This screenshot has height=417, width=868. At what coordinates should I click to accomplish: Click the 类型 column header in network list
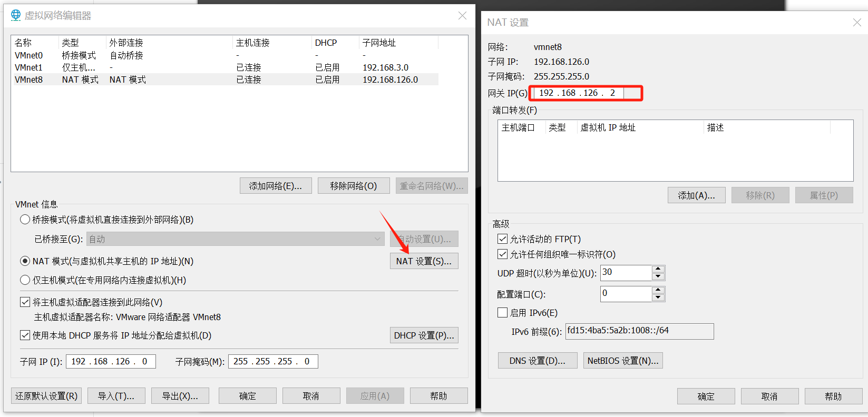pyautogui.click(x=82, y=43)
